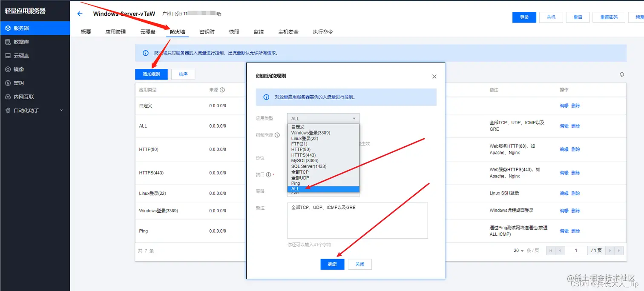Click the next-page pagination arrow
The height and width of the screenshot is (291, 644).
pyautogui.click(x=610, y=251)
